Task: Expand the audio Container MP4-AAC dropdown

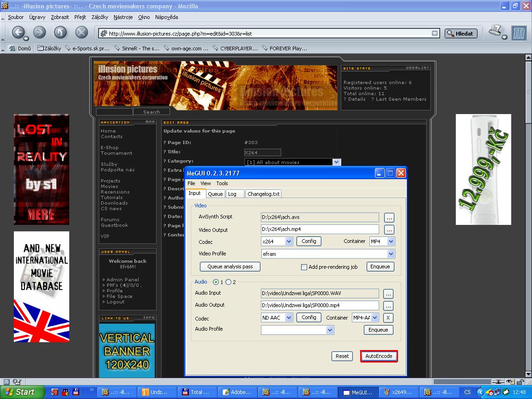Action: (x=375, y=318)
